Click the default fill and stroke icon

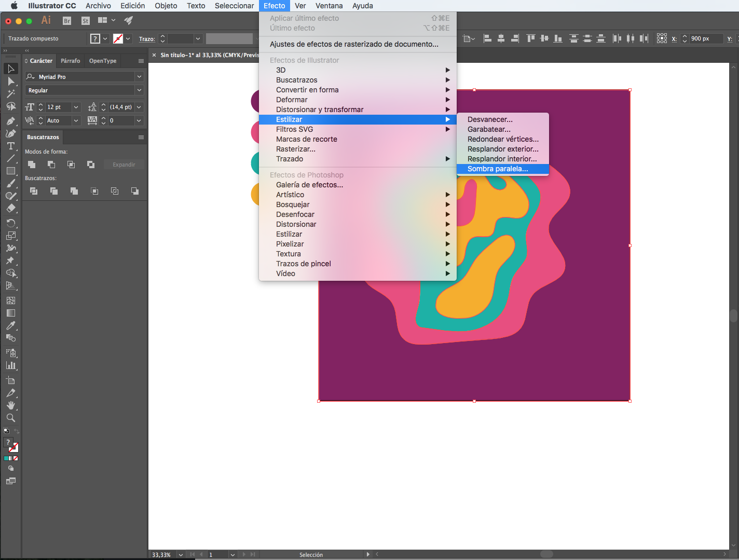(x=6, y=431)
